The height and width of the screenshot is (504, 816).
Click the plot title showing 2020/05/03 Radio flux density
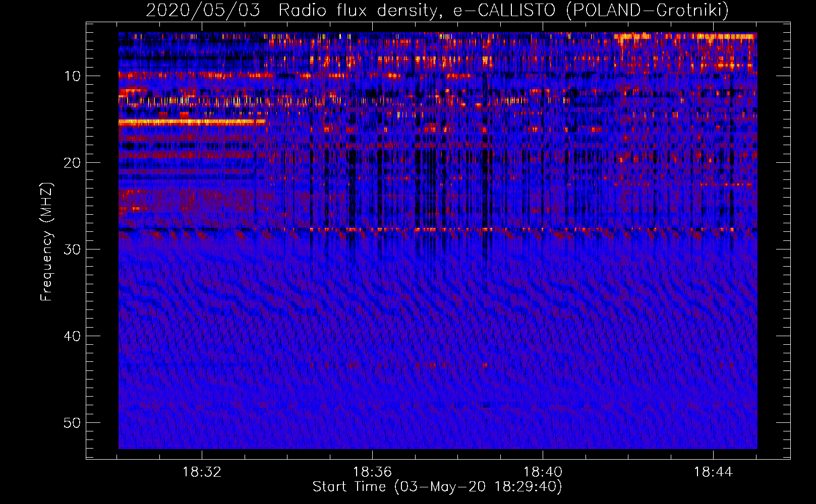pos(437,10)
